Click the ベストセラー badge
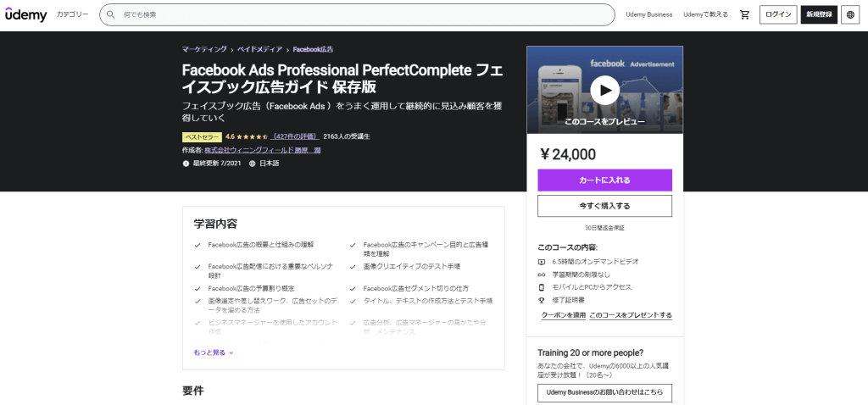 (202, 137)
